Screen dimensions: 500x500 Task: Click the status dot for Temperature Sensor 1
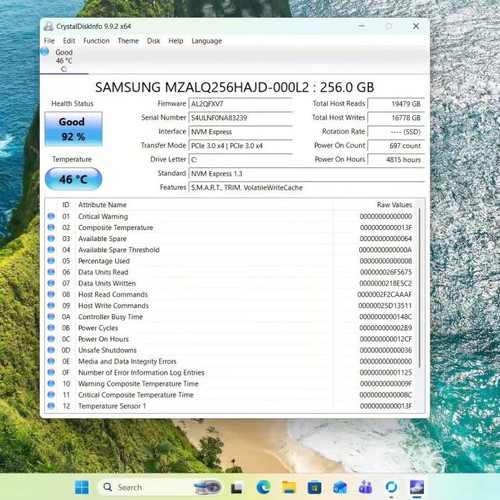[x=51, y=406]
